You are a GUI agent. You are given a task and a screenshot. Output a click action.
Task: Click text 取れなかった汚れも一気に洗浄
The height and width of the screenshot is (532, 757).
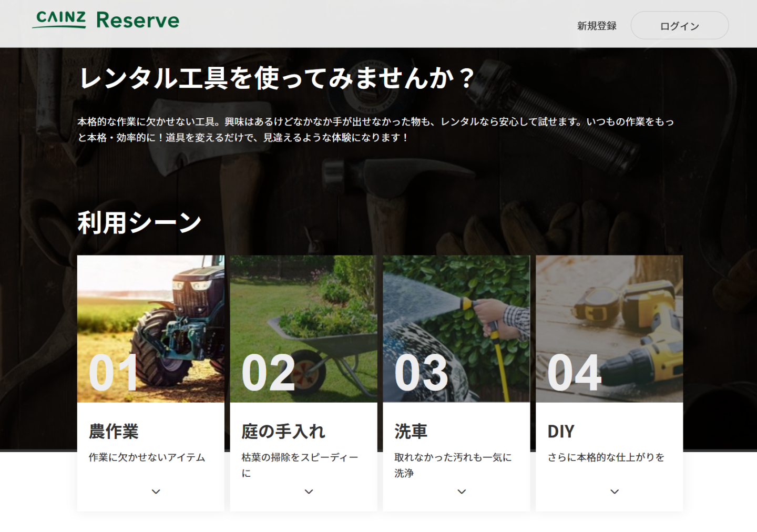tap(453, 465)
